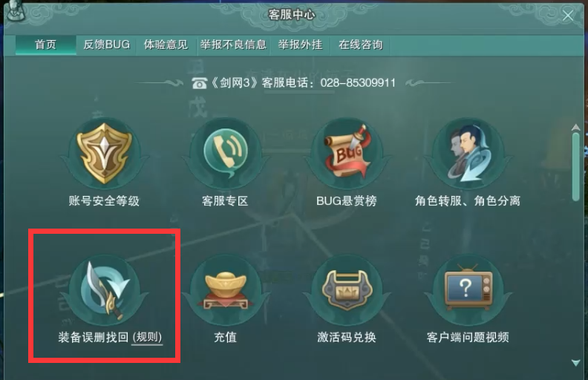
Task: Open the 充值 gold ingot icon
Action: click(226, 290)
